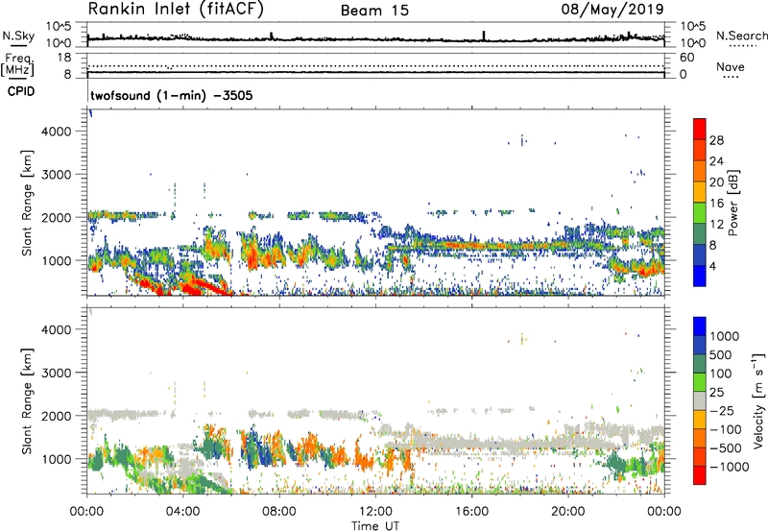The width and height of the screenshot is (768, 532).
Task: Click the 'Beam 15' label
Action: click(374, 11)
